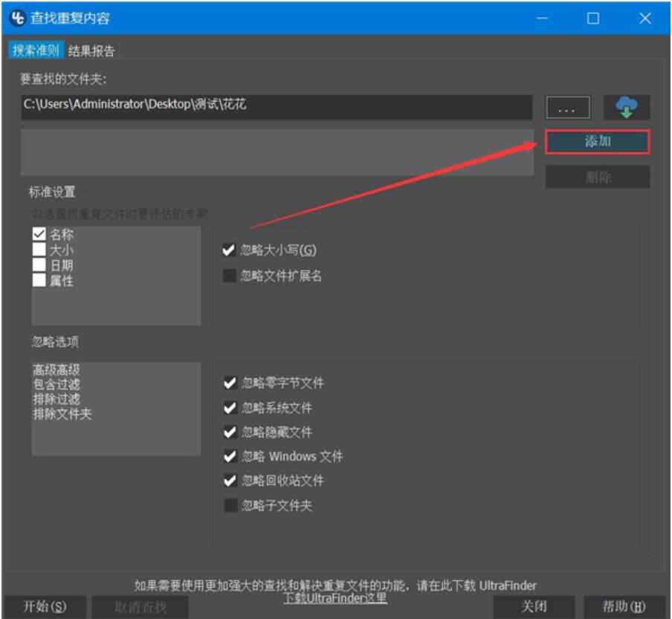Check the 日期 criterion checkbox
Image resolution: width=672 pixels, height=619 pixels.
pyautogui.click(x=39, y=265)
